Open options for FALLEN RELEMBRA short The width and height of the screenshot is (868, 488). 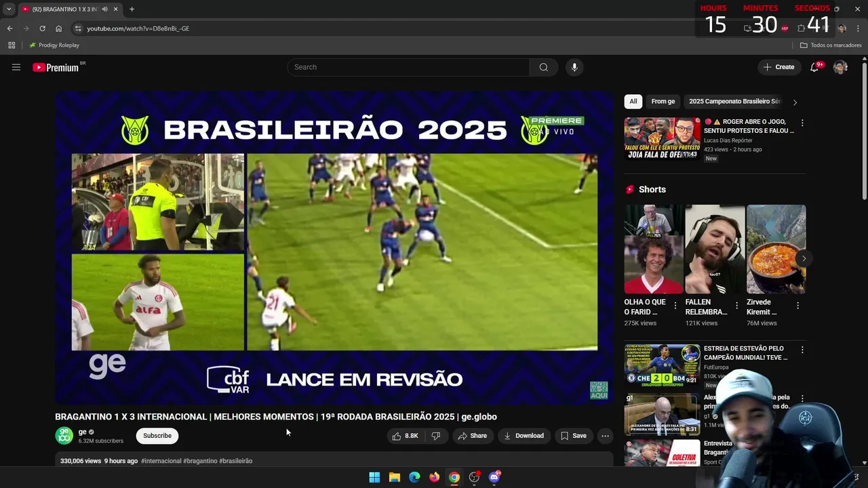click(x=736, y=306)
